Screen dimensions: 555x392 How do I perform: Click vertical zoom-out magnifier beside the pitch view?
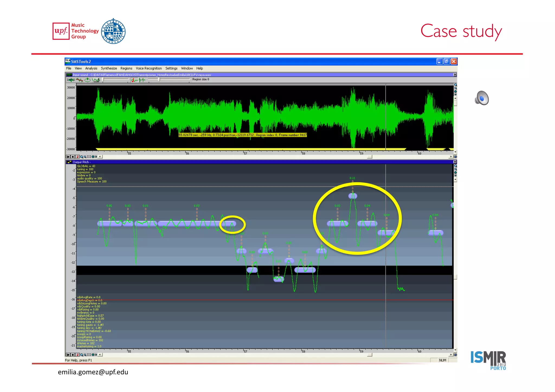(x=455, y=169)
